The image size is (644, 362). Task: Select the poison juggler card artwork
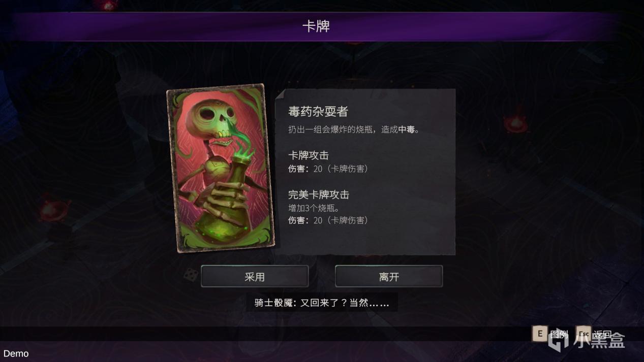click(221, 169)
